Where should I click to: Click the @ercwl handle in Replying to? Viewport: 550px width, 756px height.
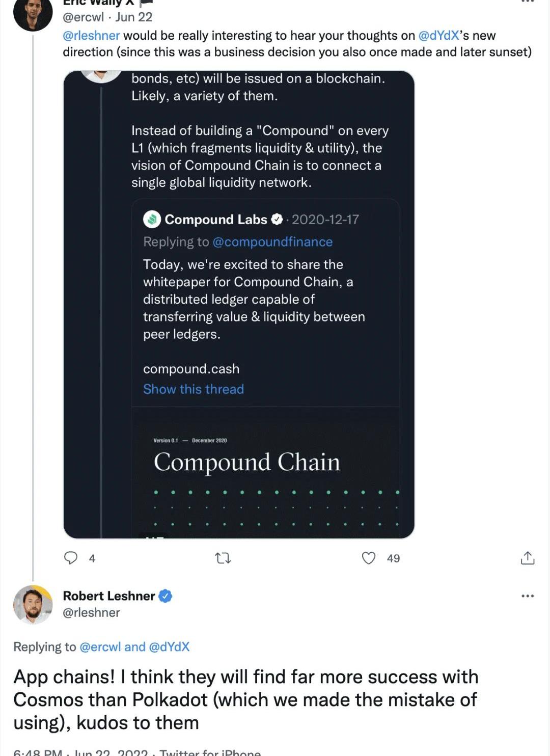point(100,647)
